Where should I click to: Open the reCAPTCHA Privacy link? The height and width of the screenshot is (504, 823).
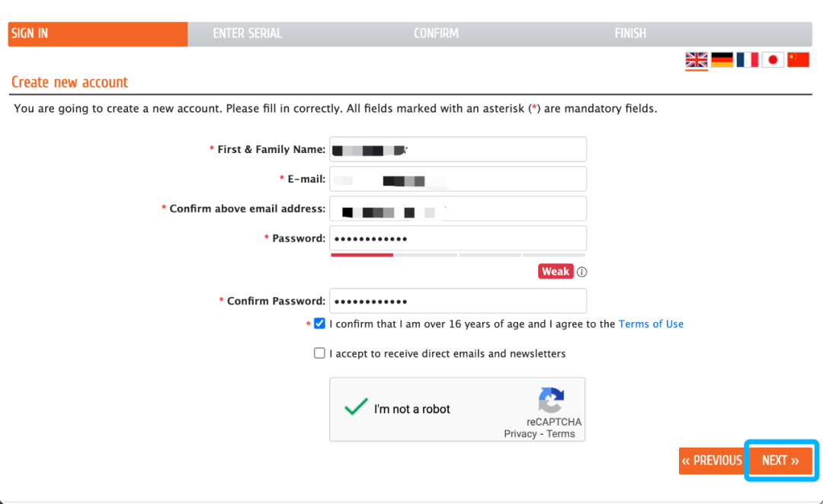[520, 433]
